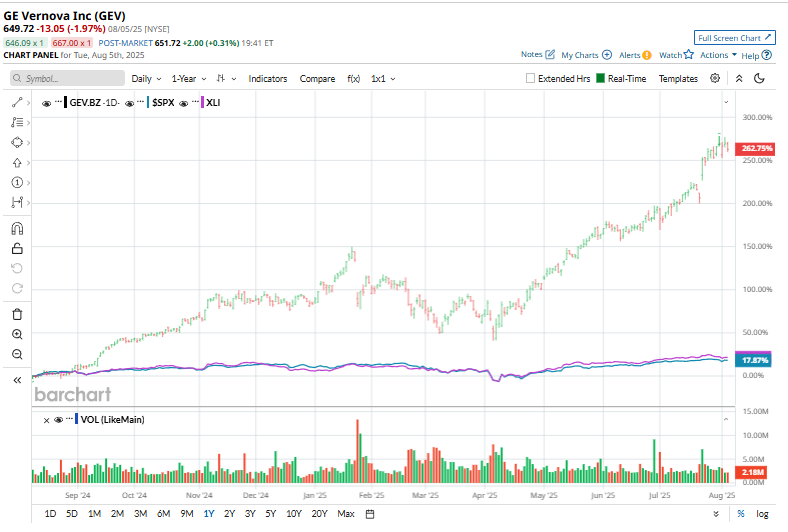Focus the Symbol search field

click(67, 78)
